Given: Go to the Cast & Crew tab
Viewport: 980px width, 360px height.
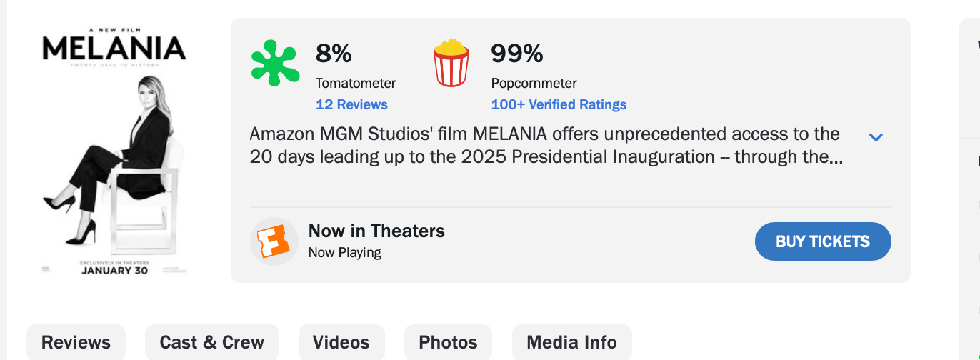Looking at the screenshot, I should (211, 342).
